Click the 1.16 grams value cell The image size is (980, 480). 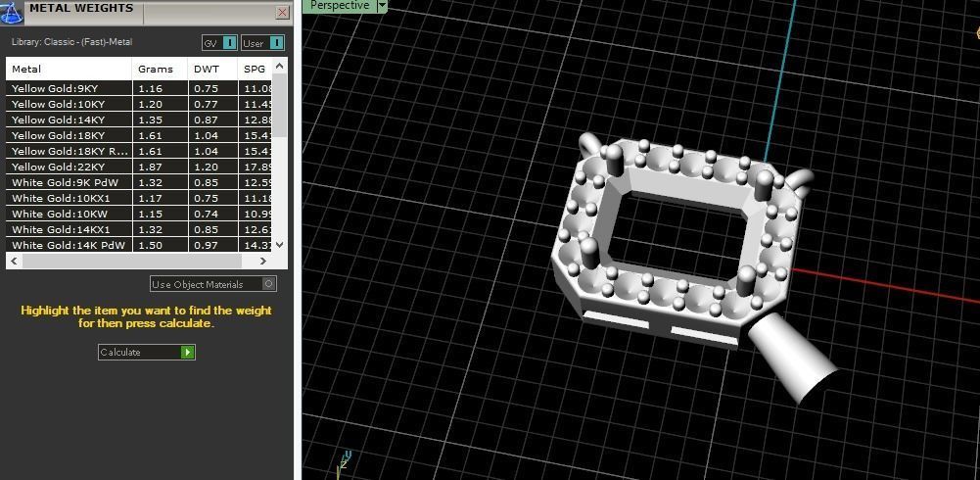(x=160, y=89)
